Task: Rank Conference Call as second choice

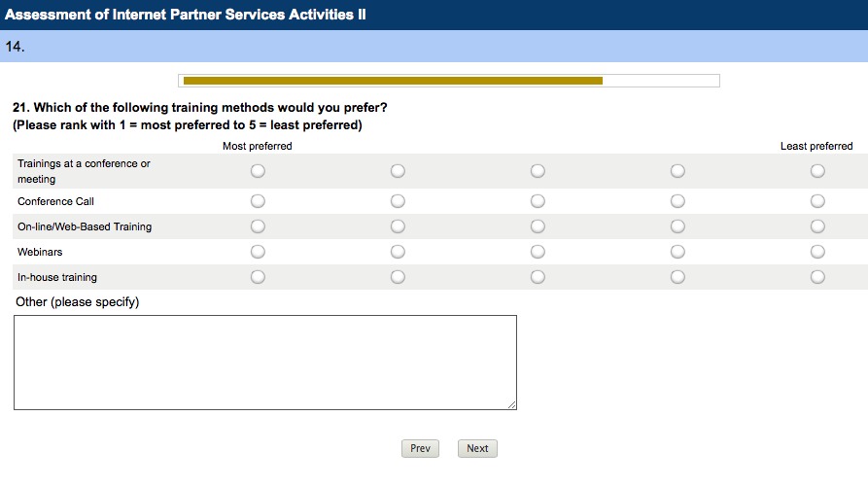Action: coord(398,201)
